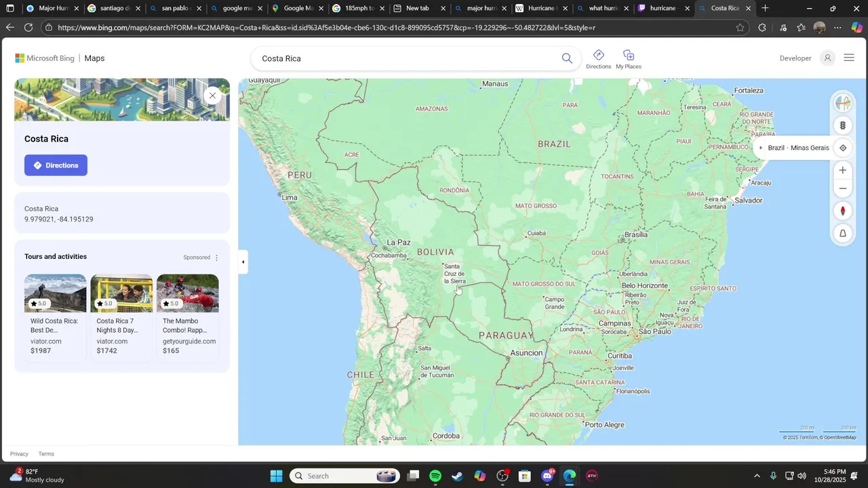Zoom in on the map

843,170
